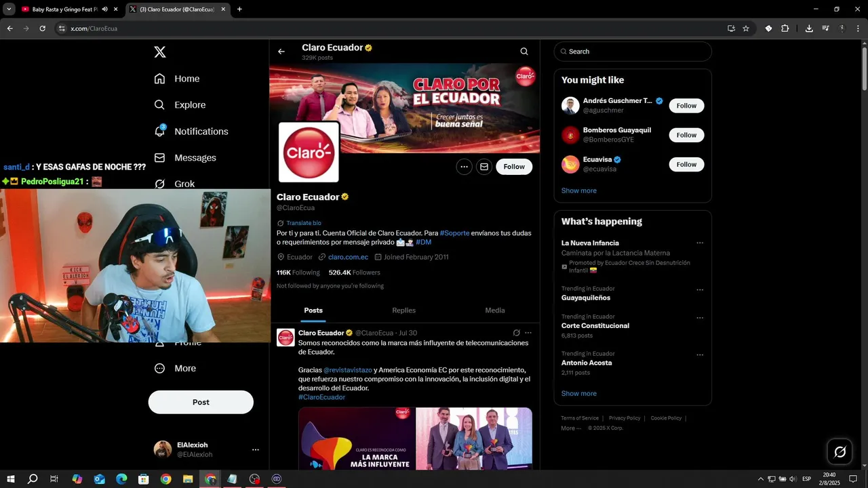This screenshot has width=868, height=488.
Task: Open claro.com.ec website link
Action: tap(348, 257)
